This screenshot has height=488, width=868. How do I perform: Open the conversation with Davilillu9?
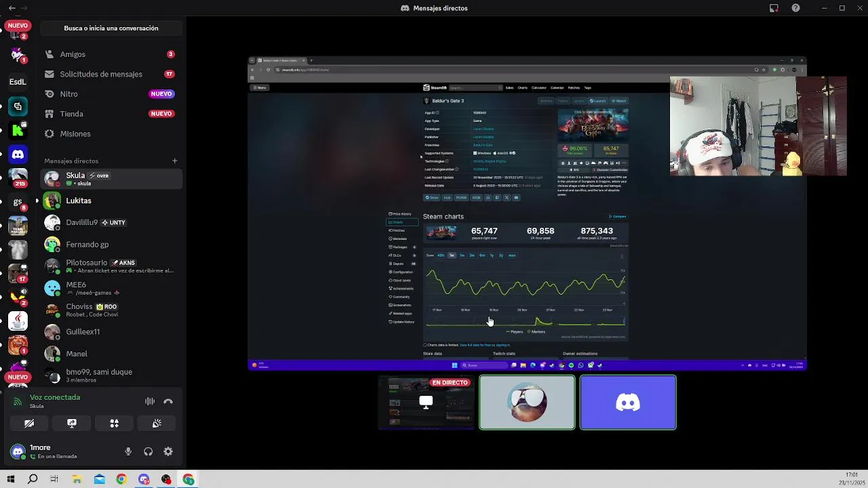click(x=111, y=222)
